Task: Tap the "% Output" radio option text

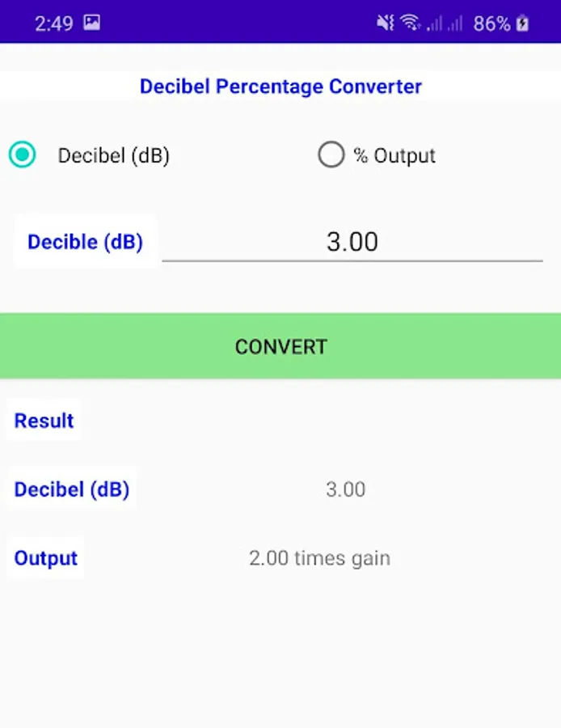Action: click(x=394, y=155)
